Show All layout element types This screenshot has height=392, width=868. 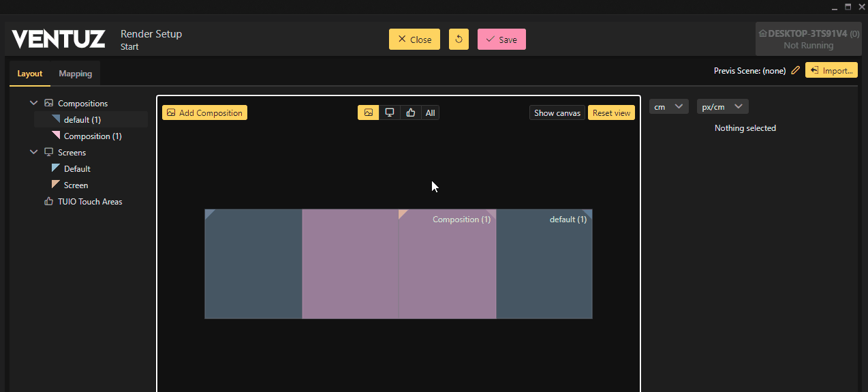[x=430, y=112]
